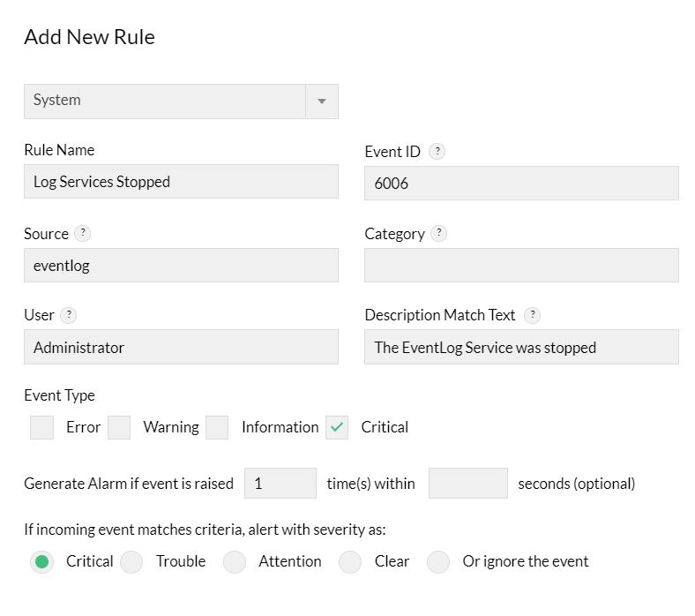
Task: Click the help icon next to Source
Action: [82, 234]
